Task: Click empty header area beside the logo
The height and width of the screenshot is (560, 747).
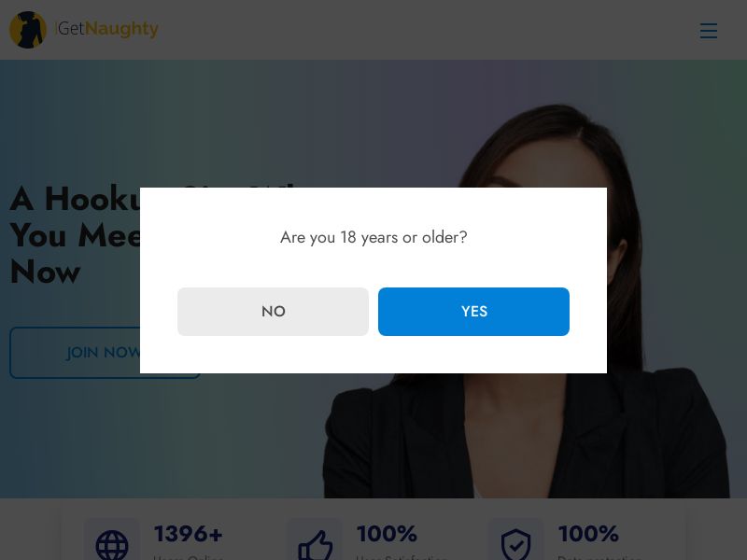Action: [x=420, y=30]
